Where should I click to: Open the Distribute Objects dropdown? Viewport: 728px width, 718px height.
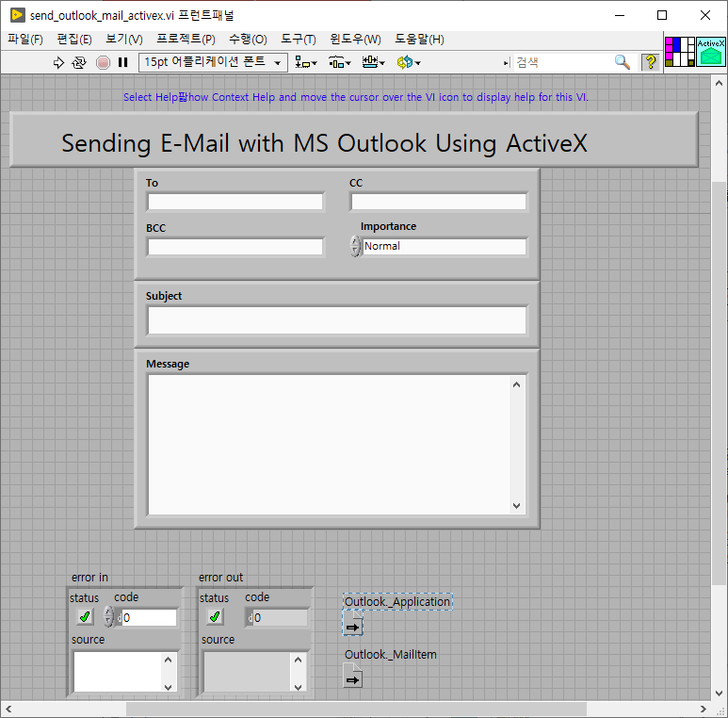click(340, 62)
